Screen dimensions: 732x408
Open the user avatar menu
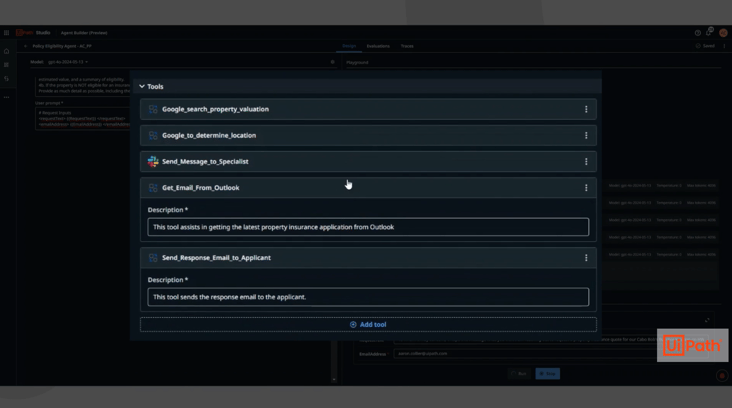pyautogui.click(x=723, y=33)
